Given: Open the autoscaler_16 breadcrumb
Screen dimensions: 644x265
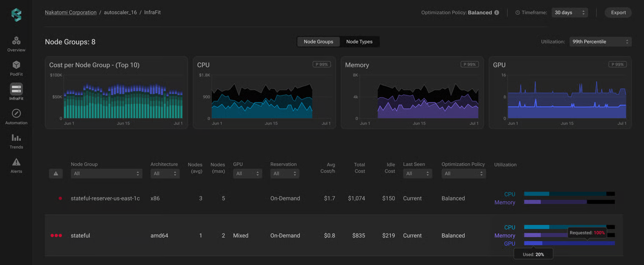Looking at the screenshot, I should pyautogui.click(x=120, y=13).
